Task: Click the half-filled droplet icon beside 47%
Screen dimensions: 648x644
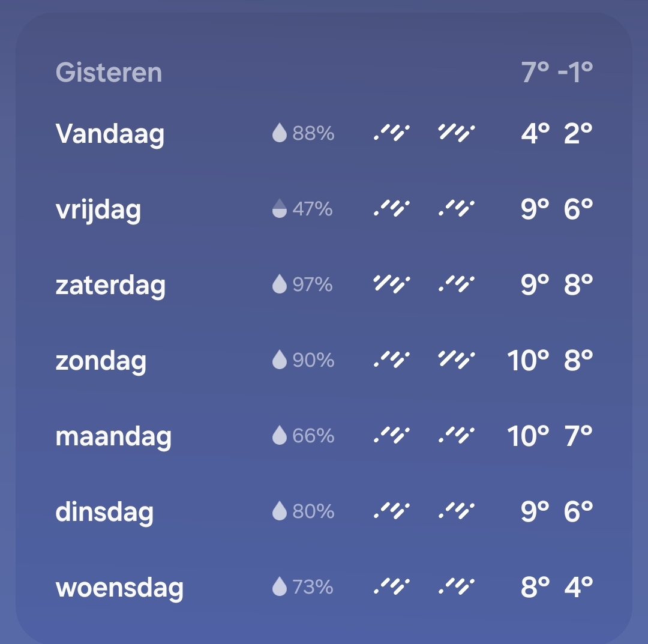Action: (279, 209)
